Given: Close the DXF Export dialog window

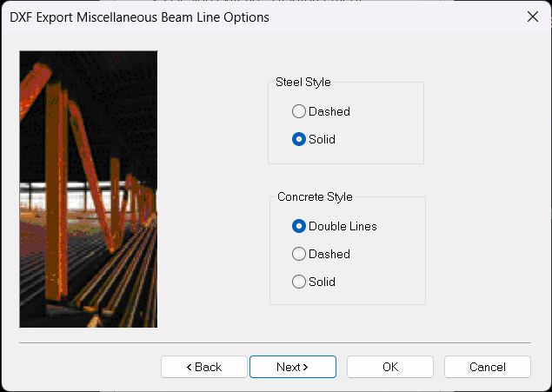Looking at the screenshot, I should [533, 17].
